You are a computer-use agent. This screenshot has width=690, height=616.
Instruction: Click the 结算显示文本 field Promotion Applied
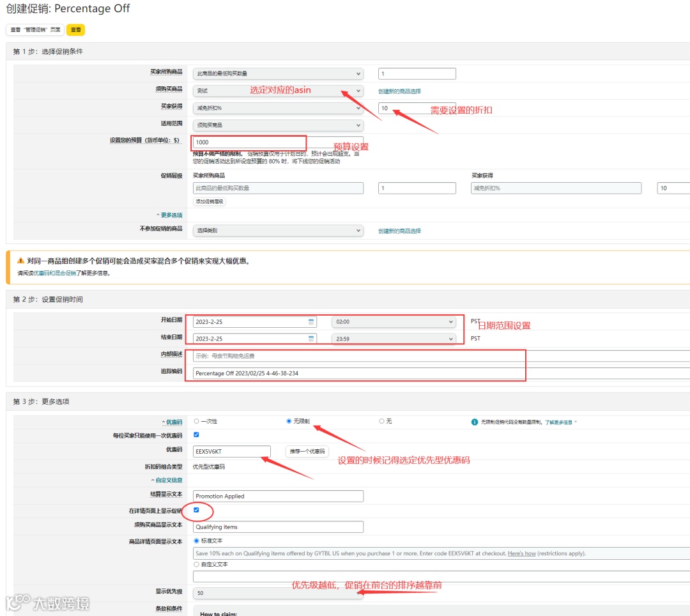[x=278, y=496]
